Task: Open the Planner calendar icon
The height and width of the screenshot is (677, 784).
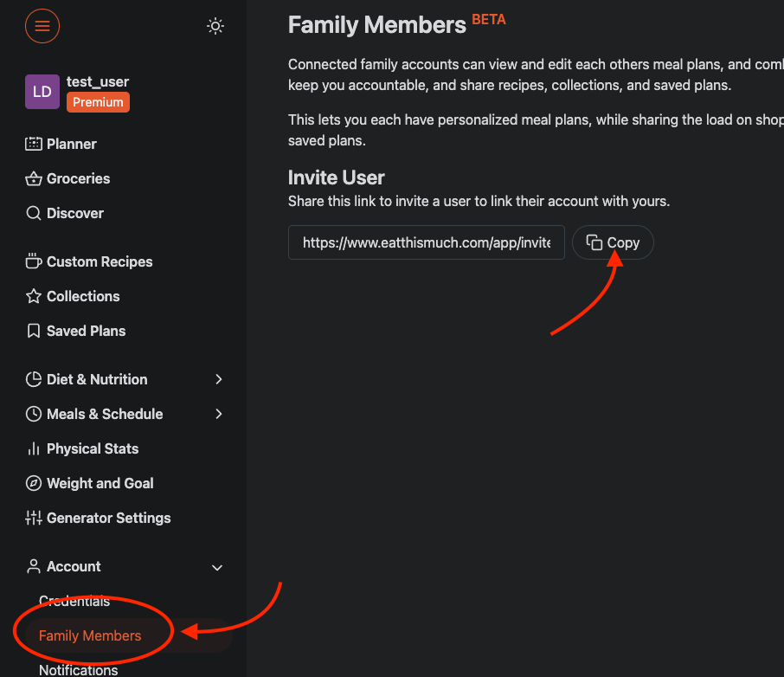Action: click(34, 144)
